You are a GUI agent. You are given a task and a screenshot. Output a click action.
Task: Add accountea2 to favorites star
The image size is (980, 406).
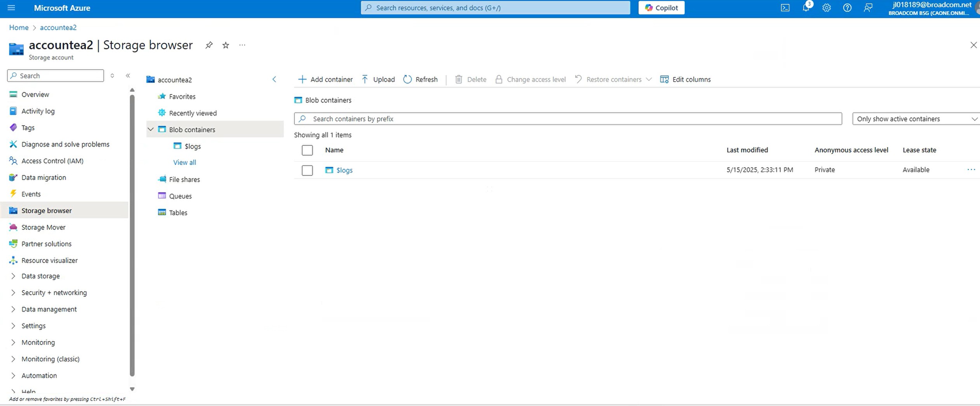226,45
